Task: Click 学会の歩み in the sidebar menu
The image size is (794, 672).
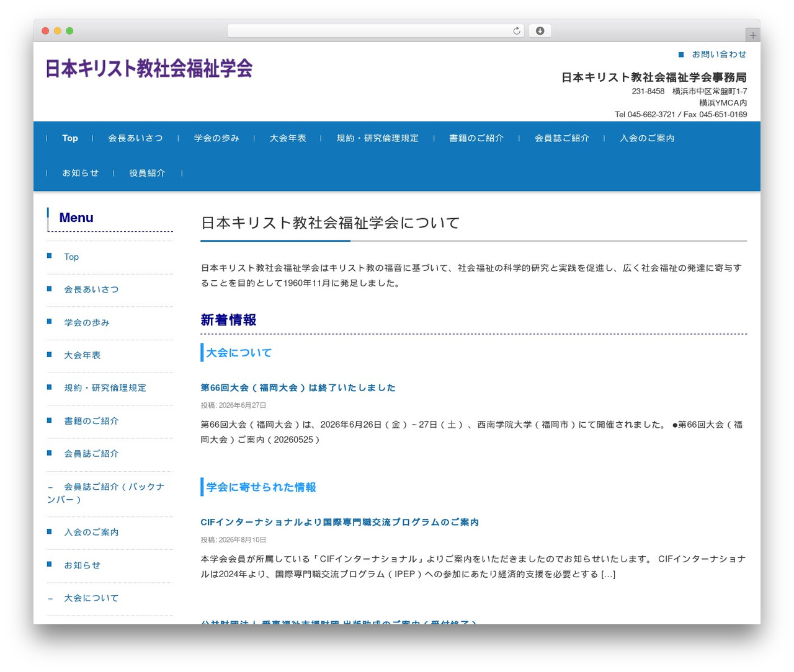Action: (x=87, y=322)
